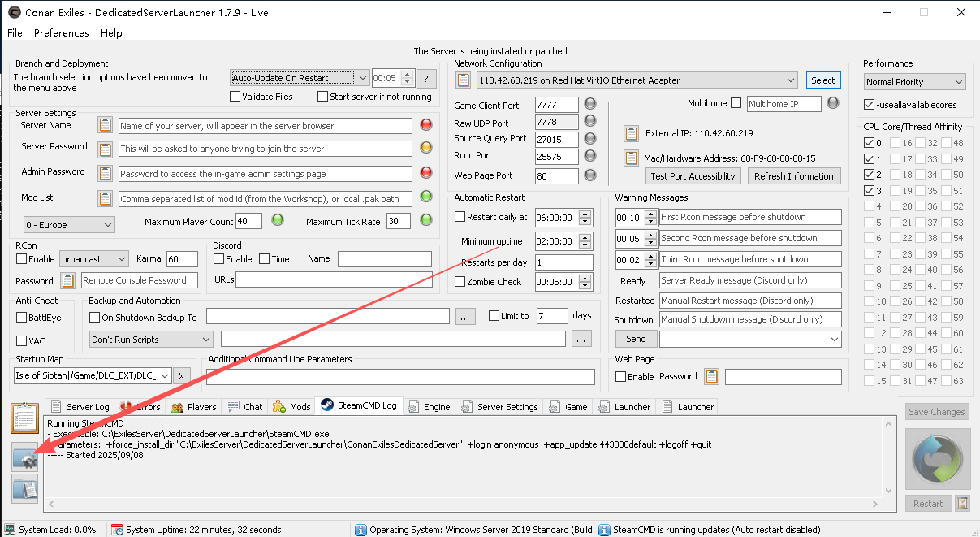Click the clipboard icon next to External IP
Screen dimensions: 980x537
[x=631, y=133]
